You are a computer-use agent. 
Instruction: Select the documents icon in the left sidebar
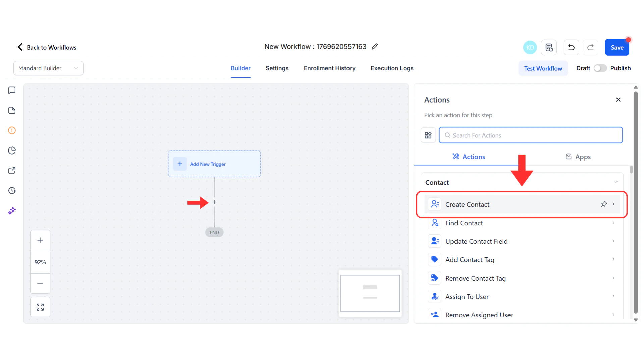click(x=12, y=110)
